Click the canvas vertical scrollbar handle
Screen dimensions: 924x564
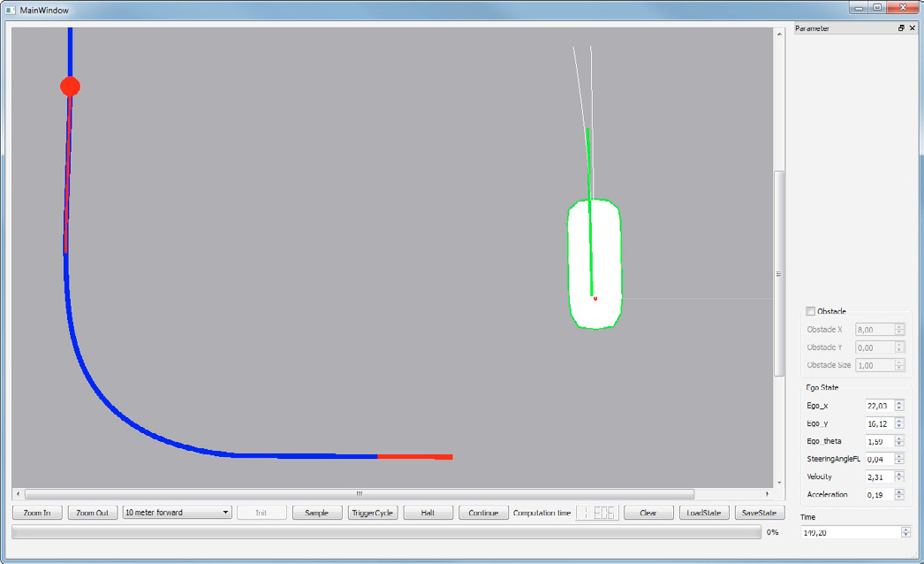[778, 274]
